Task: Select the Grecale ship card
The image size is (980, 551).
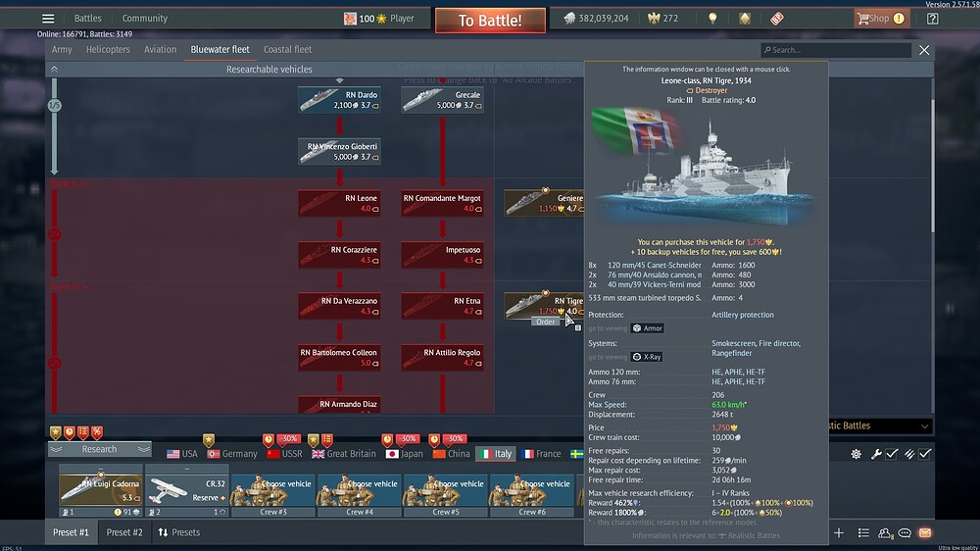Action: pos(443,100)
